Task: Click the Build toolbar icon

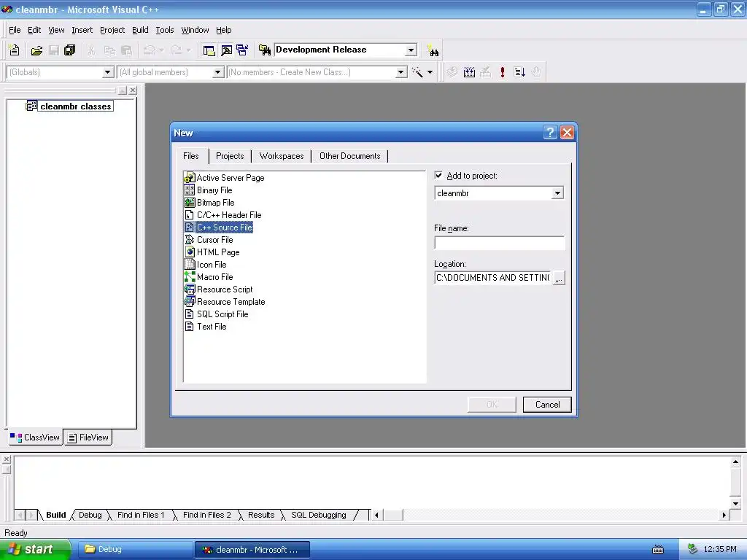Action: (469, 72)
